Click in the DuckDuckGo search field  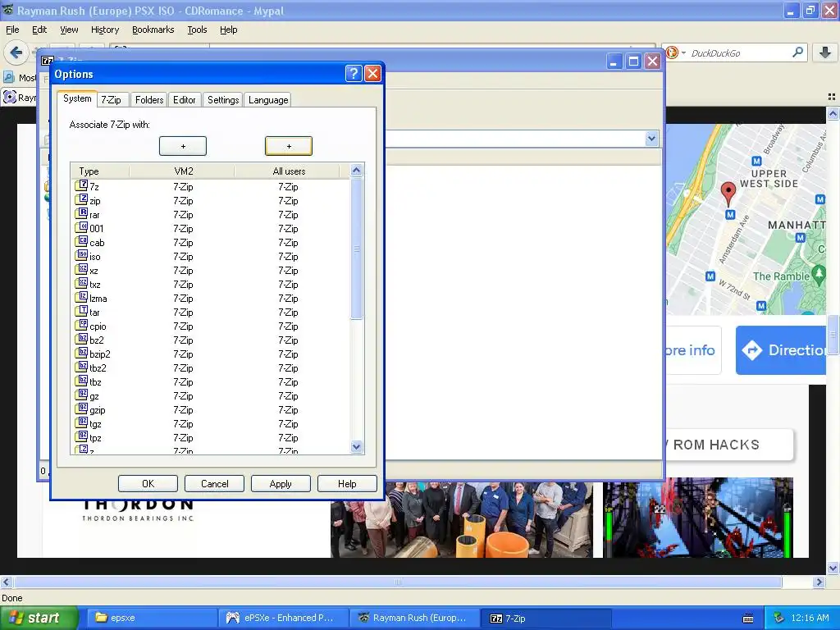click(x=739, y=53)
